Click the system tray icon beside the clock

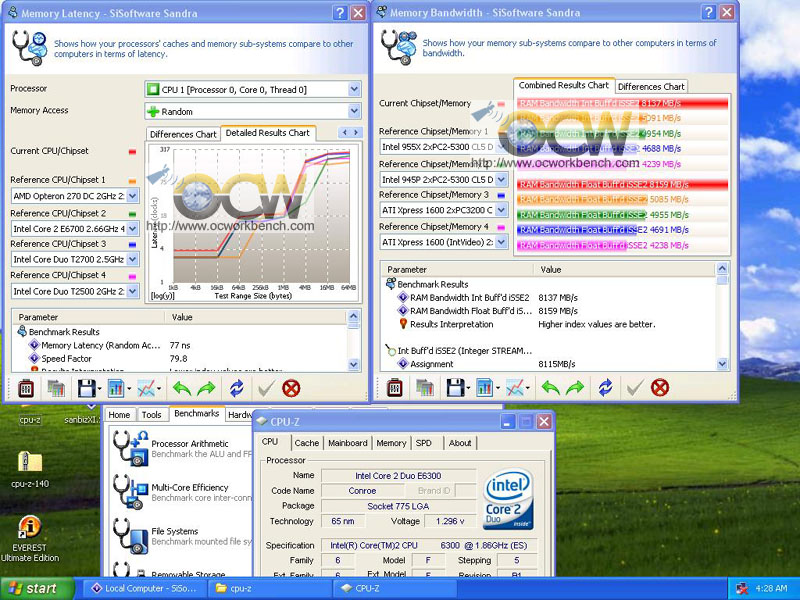pyautogui.click(x=742, y=589)
